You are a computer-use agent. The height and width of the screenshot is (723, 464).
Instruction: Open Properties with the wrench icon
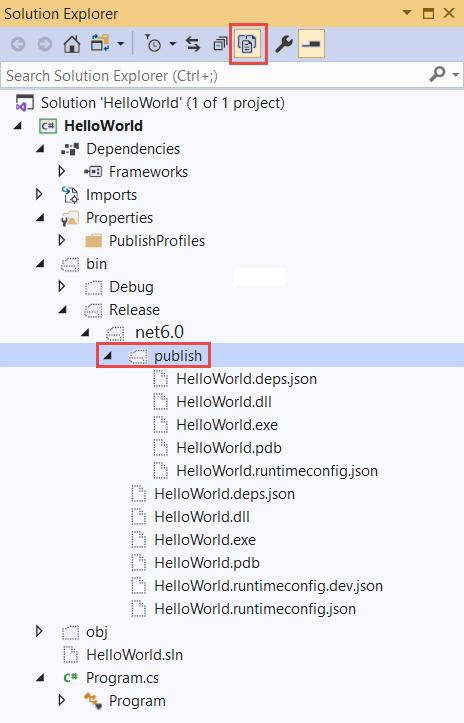[x=284, y=44]
